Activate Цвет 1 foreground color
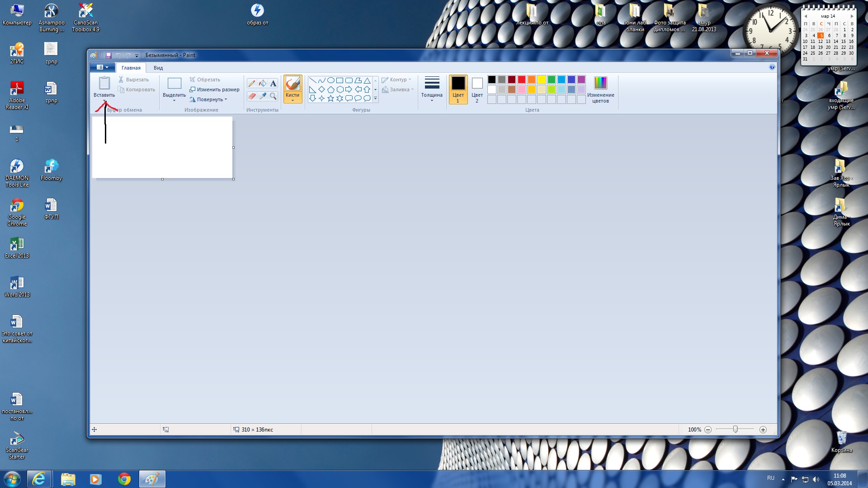868x488 pixels. pos(458,89)
